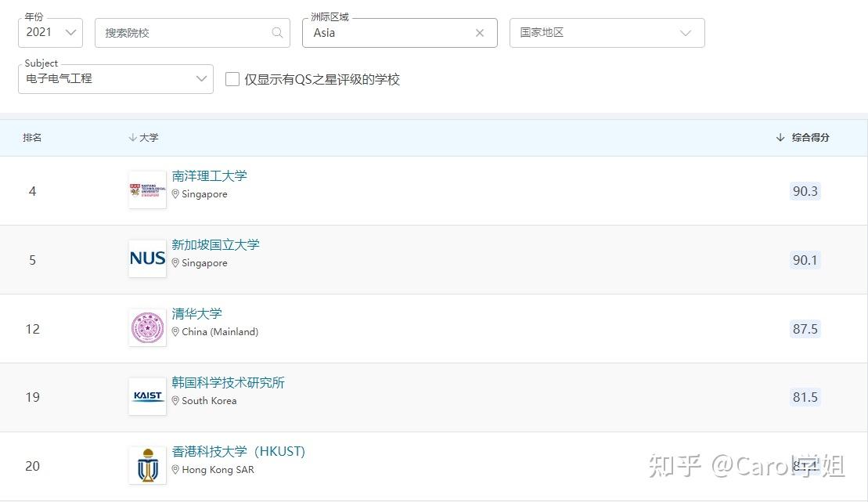This screenshot has width=868, height=502.
Task: Click location pin in NUS row
Action: 175,262
